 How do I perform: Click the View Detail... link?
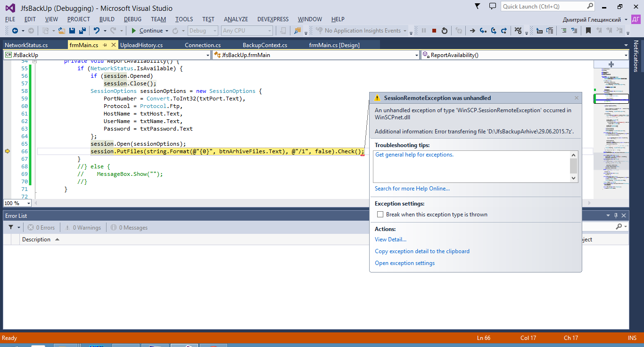[390, 240]
